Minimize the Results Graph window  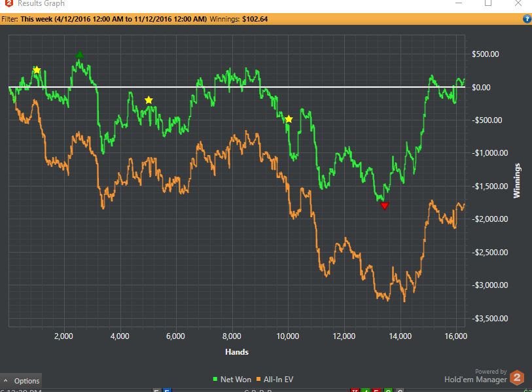(x=459, y=3)
